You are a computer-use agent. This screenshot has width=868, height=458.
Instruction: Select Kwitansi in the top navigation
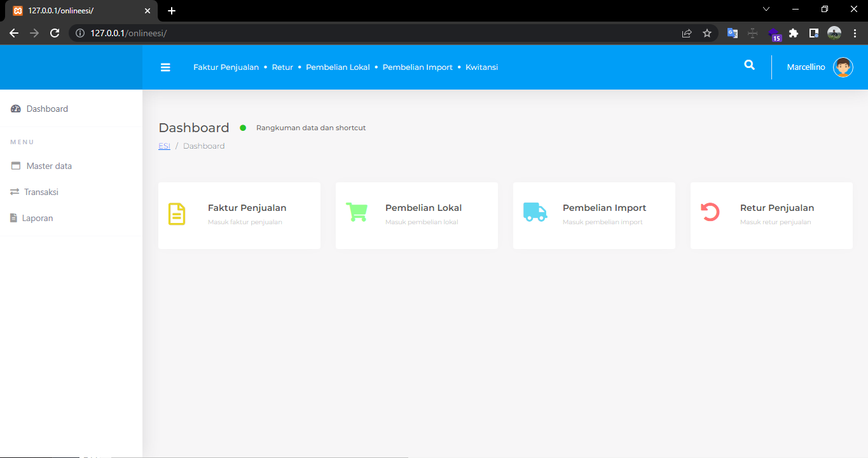tap(481, 67)
